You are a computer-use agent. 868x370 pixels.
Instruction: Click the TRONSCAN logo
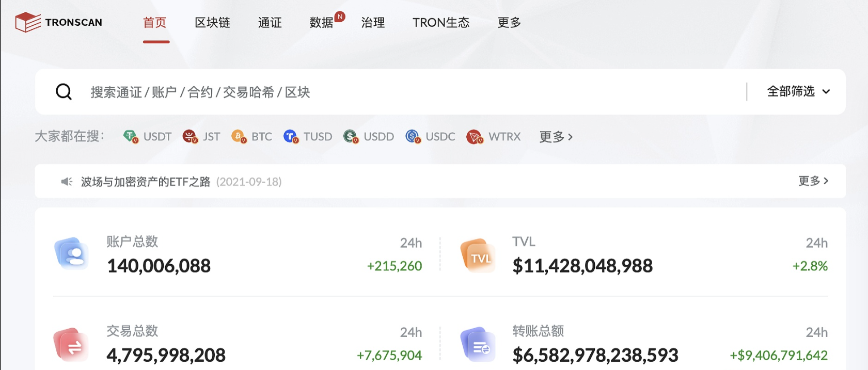click(x=59, y=22)
